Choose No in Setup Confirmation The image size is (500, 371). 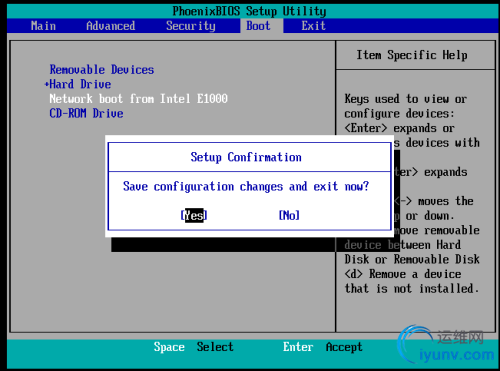(289, 215)
